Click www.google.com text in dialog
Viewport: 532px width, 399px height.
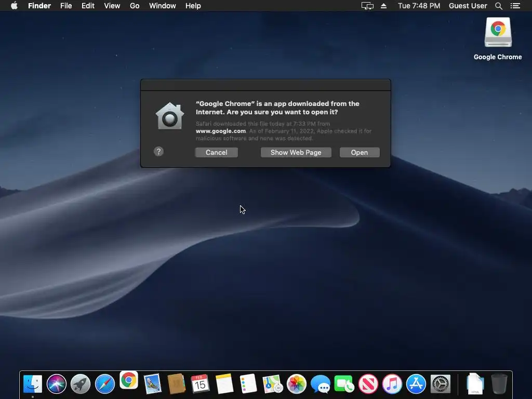tap(220, 131)
